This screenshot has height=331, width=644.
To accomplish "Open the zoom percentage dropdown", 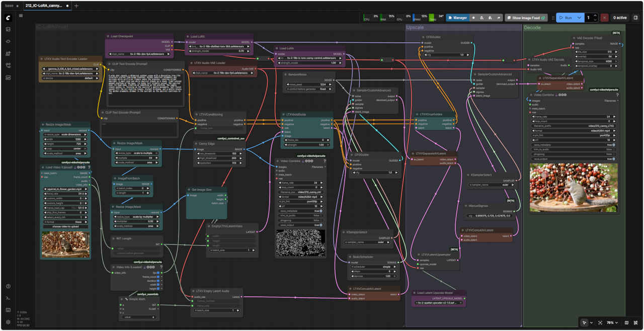I will 612,322.
